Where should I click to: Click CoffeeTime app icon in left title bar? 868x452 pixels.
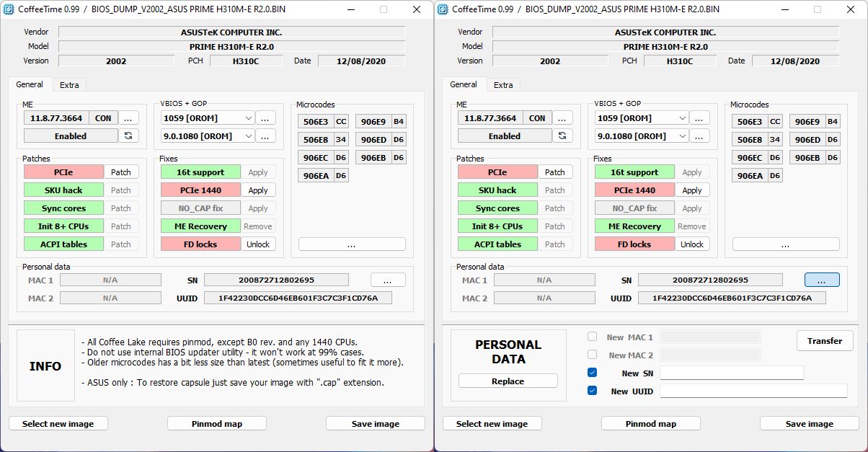[x=10, y=9]
